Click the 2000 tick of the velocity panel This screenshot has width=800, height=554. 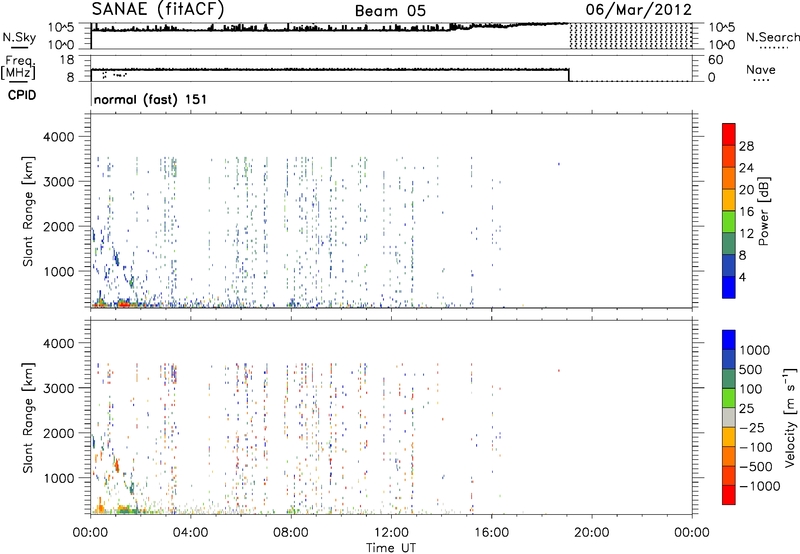[x=59, y=433]
